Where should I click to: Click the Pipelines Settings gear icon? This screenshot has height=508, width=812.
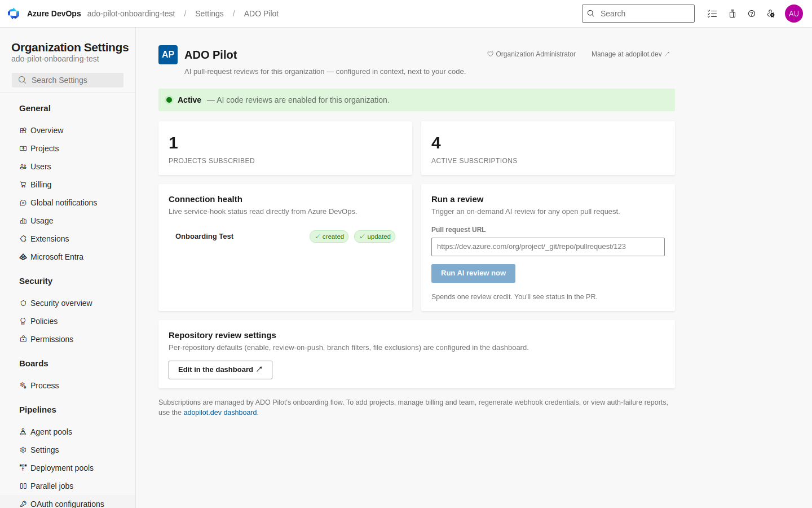[23, 450]
